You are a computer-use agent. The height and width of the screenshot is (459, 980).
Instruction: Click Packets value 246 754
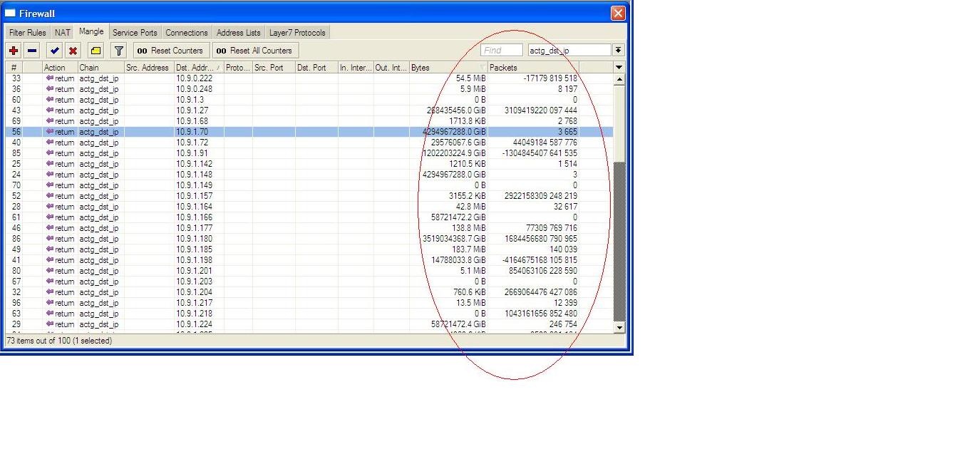coord(562,324)
